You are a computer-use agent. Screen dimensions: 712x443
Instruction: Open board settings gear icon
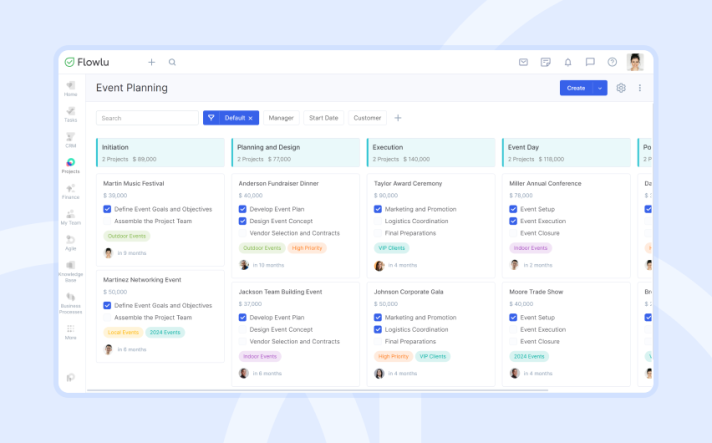coord(621,88)
